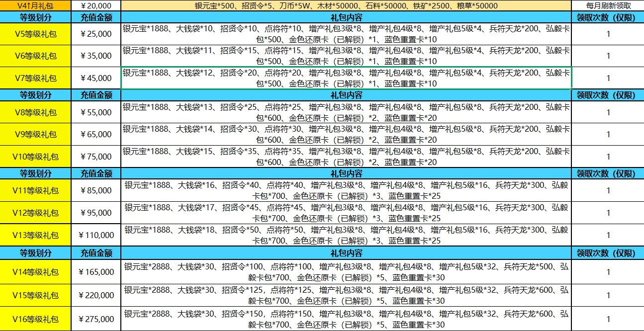Click the ¥165,000 amount cell
644x331 pixels.
pyautogui.click(x=96, y=272)
